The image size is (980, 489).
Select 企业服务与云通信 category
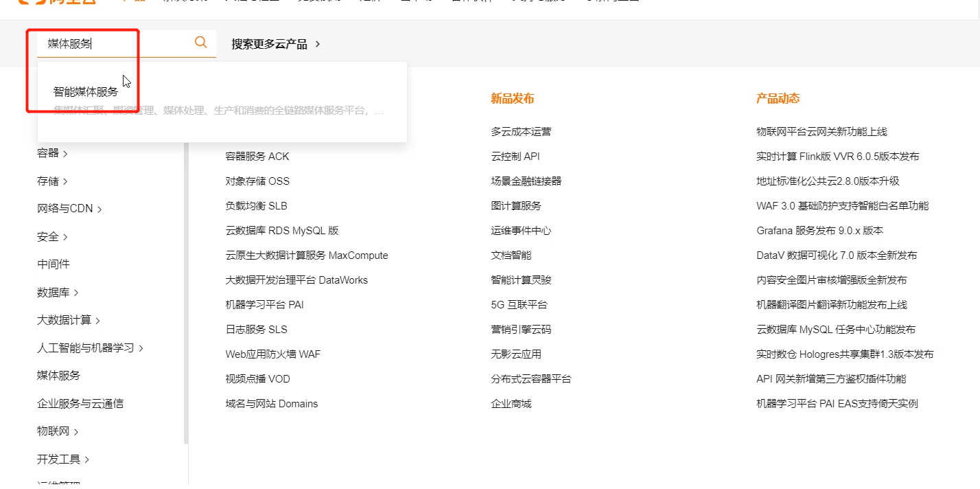(x=80, y=404)
